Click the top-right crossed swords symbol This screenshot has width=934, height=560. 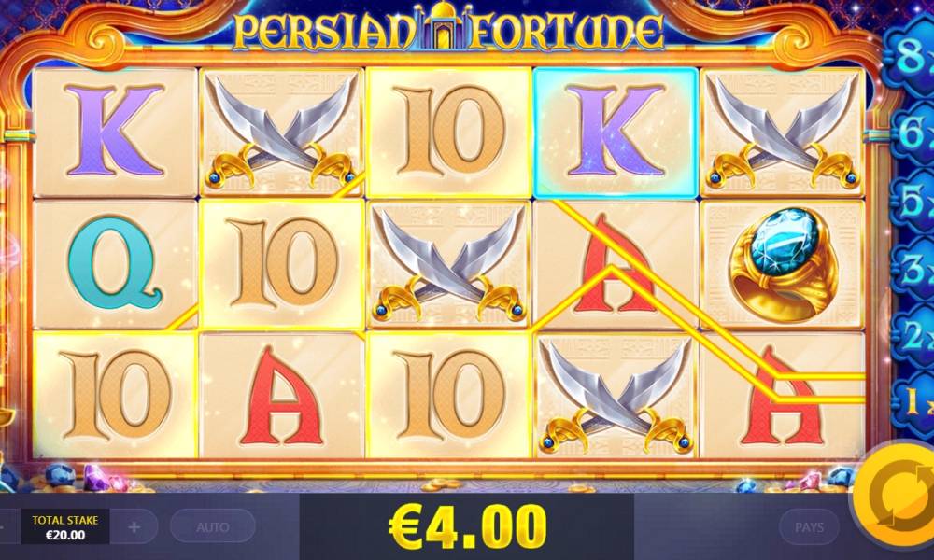pyautogui.click(x=782, y=133)
